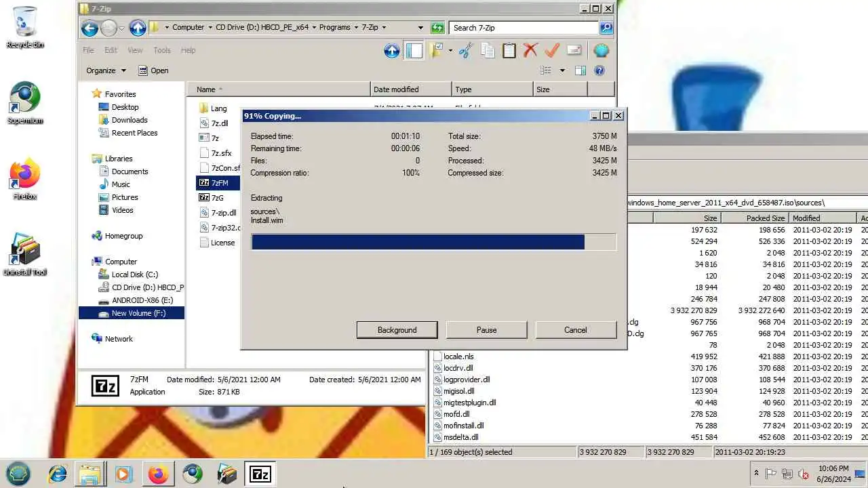Select migisol.dll in the 7-Zip file manager
Viewport: 868px width, 488px height.
pos(453,391)
